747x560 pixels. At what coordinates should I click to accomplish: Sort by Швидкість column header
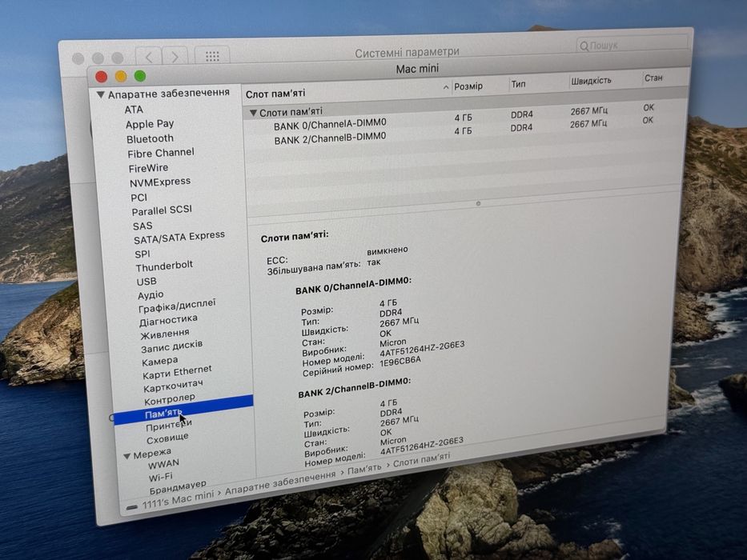coord(591,81)
